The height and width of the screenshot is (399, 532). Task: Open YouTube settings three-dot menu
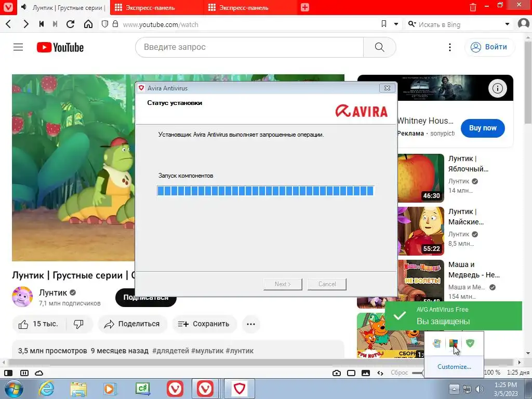450,47
